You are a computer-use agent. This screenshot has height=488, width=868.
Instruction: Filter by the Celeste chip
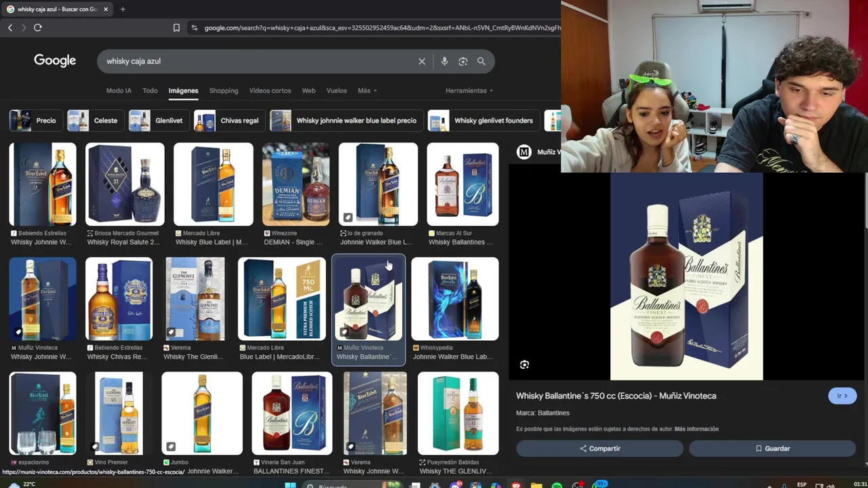point(95,121)
